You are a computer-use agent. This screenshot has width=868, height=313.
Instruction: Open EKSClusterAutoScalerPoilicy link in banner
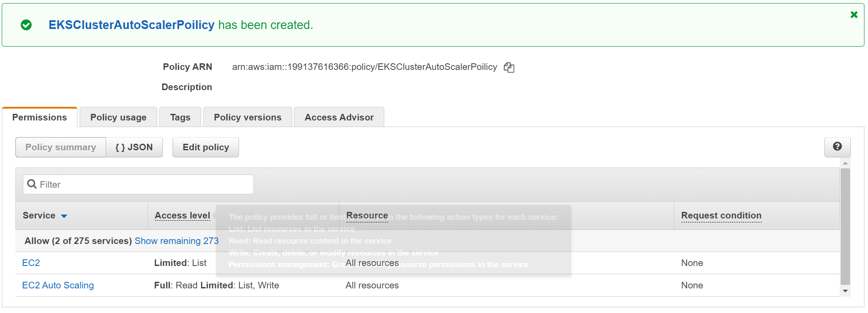(x=132, y=25)
